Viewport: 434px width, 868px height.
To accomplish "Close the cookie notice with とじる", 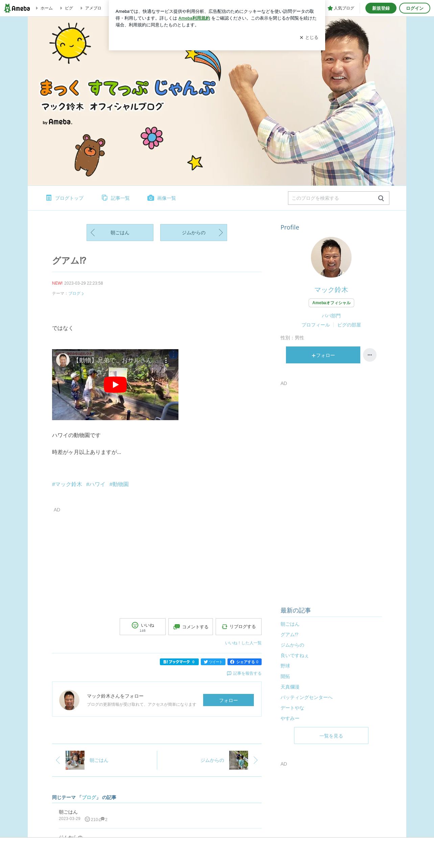I will point(309,38).
